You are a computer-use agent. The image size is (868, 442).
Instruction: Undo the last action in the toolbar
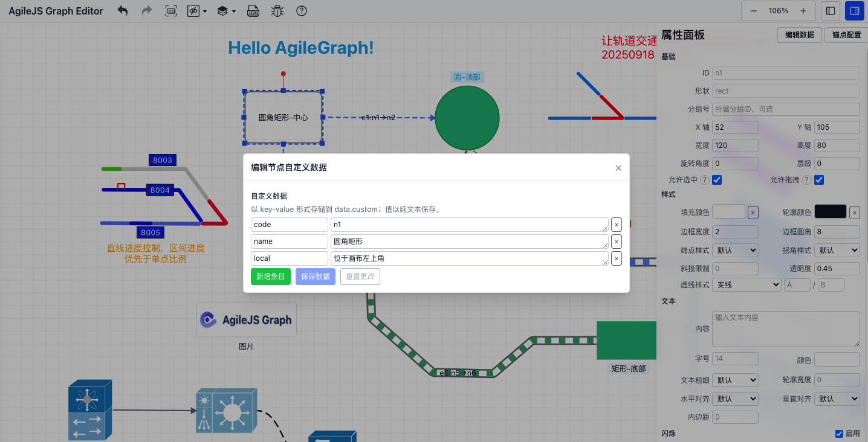[123, 11]
